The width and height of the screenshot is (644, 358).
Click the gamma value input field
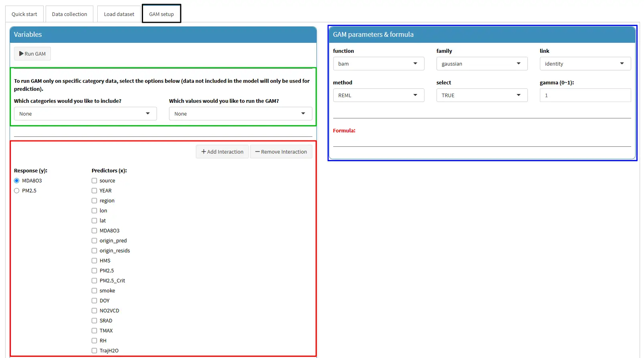[x=585, y=95]
